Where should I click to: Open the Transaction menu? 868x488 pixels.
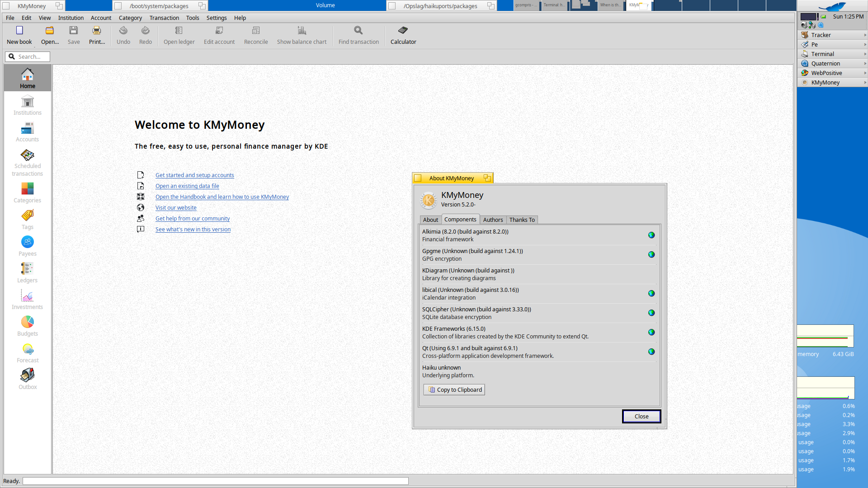[164, 18]
